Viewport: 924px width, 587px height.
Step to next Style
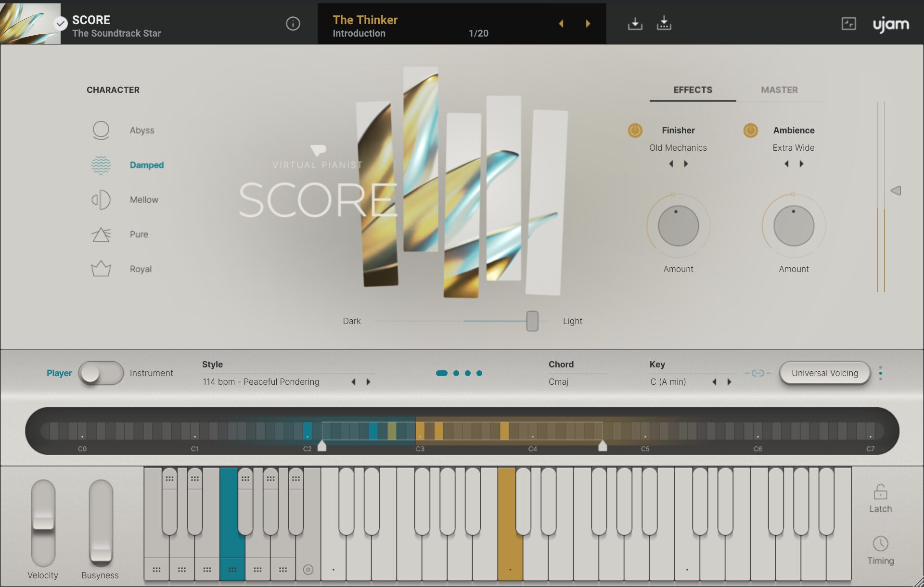tap(369, 382)
